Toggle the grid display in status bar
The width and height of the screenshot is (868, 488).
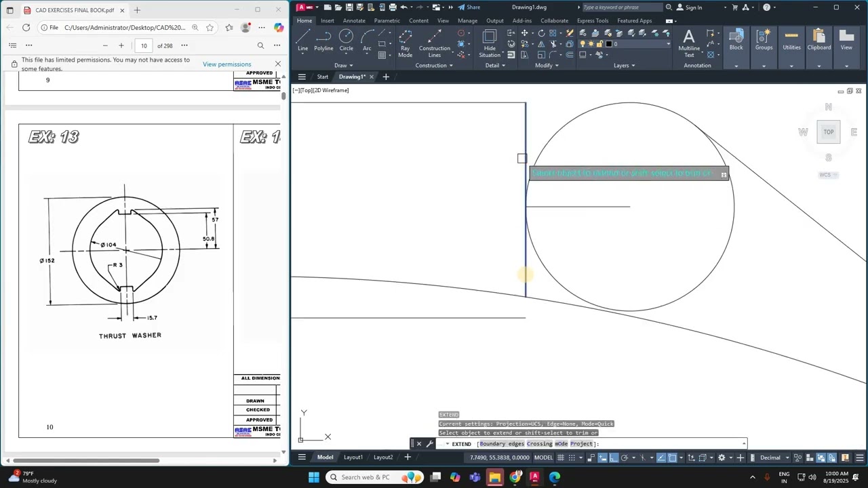click(x=560, y=457)
